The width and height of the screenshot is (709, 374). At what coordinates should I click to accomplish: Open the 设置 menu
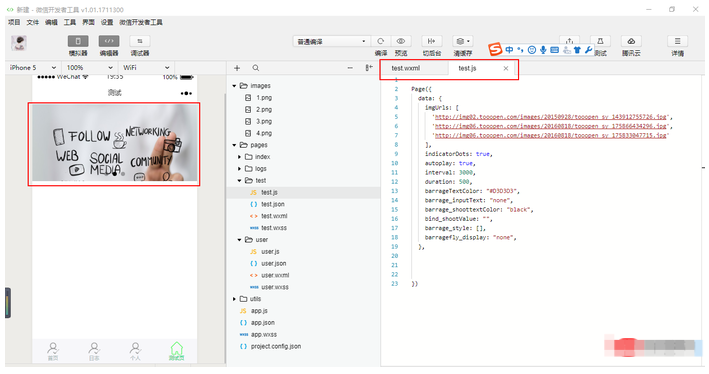pyautogui.click(x=107, y=22)
